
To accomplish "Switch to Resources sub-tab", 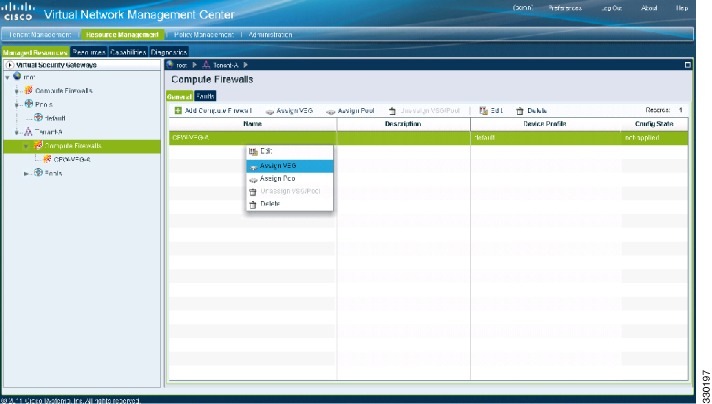I will click(x=89, y=52).
